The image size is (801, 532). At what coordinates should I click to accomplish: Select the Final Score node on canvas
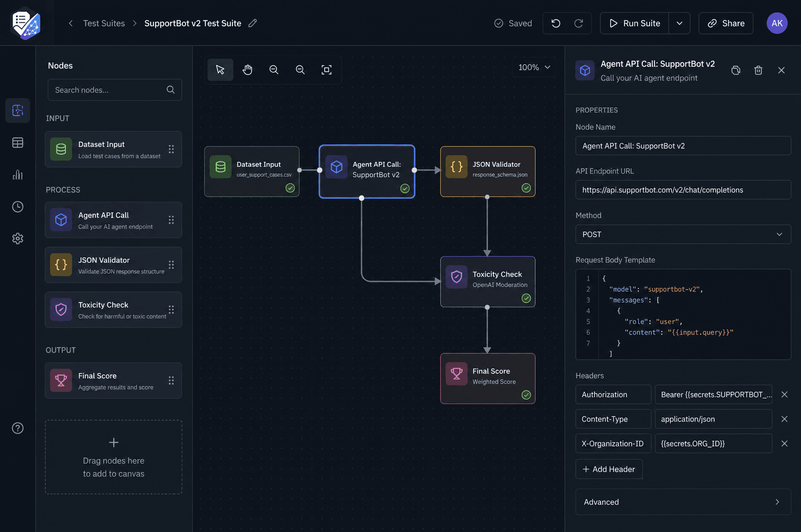[x=488, y=378]
